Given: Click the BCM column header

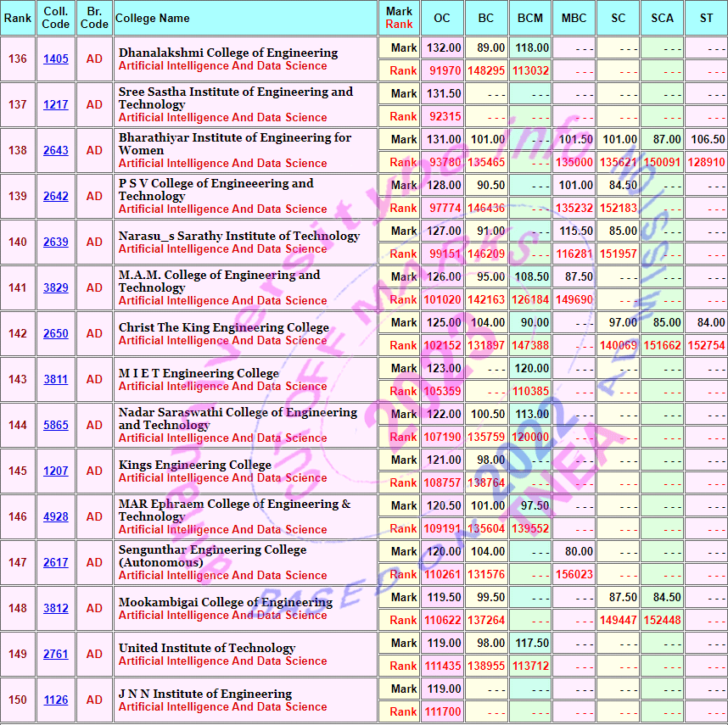Looking at the screenshot, I should point(530,19).
